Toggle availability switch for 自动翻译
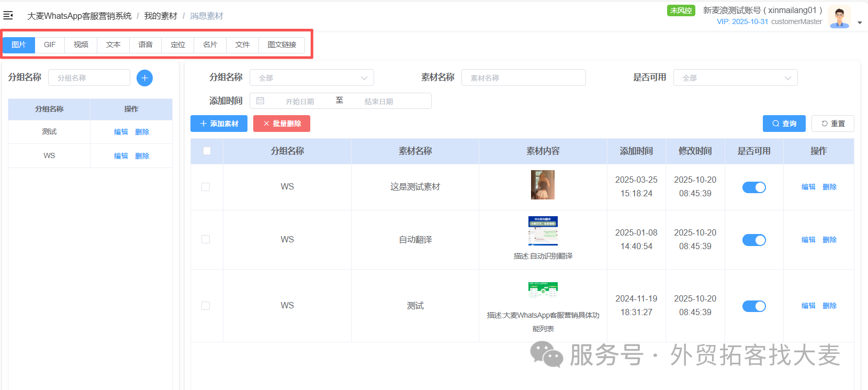 (754, 240)
